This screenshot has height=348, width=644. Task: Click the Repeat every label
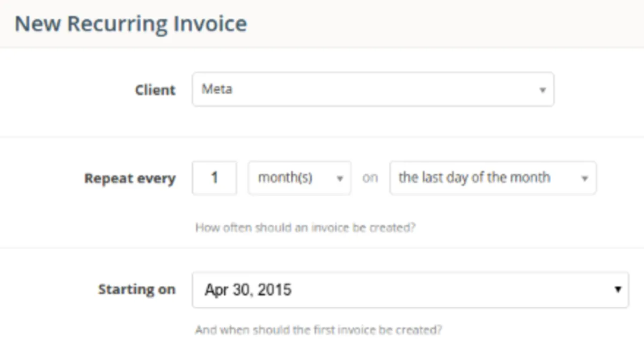tap(130, 179)
